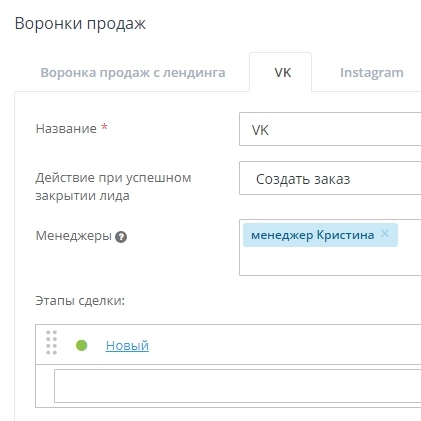
Task: Select the Новый stage row blank area
Action: click(x=283, y=345)
